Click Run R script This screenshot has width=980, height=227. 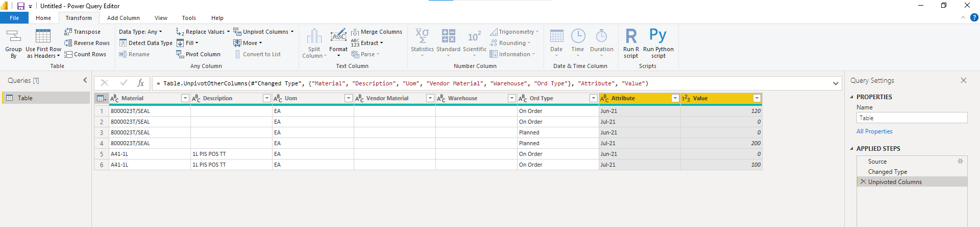click(x=631, y=44)
